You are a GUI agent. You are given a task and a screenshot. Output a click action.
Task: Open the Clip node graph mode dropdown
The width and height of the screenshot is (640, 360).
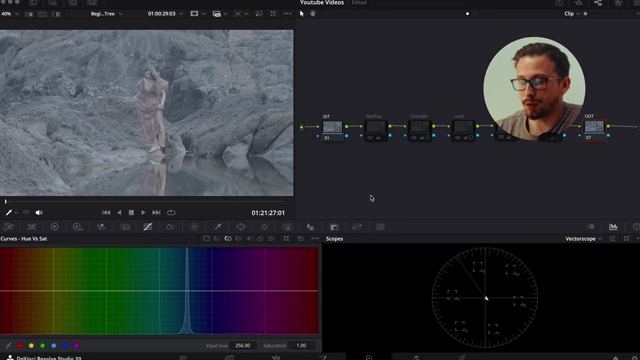[572, 14]
